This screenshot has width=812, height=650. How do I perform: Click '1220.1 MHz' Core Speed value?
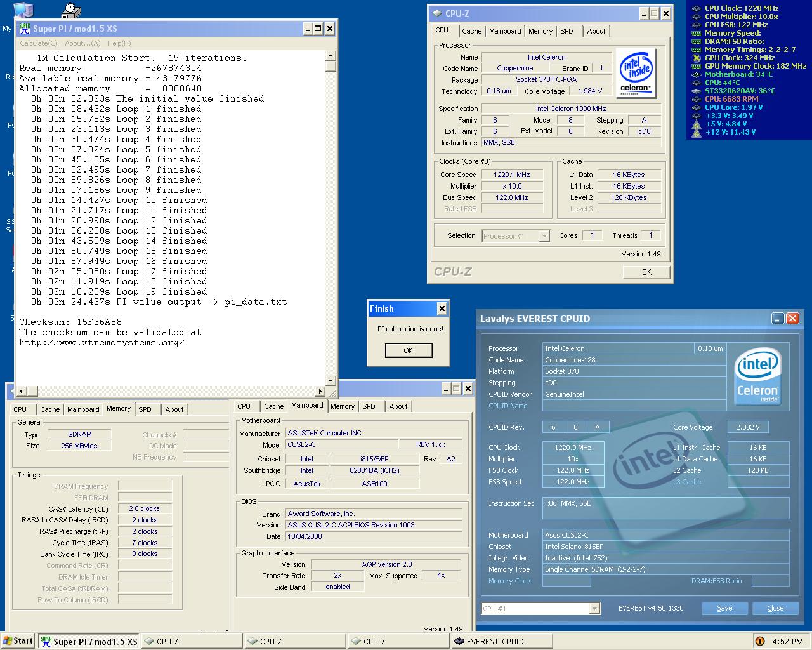[512, 175]
